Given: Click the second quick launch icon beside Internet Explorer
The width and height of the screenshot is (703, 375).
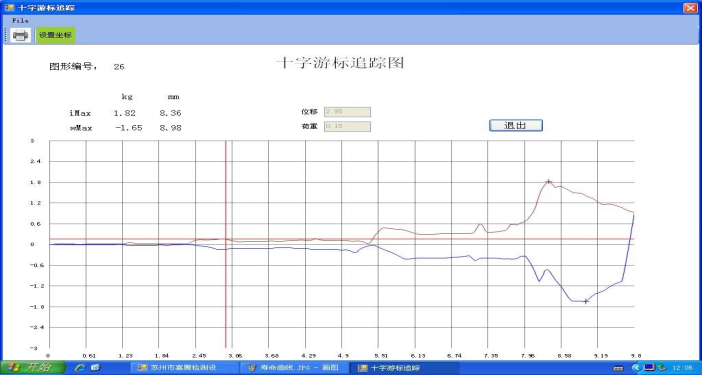Looking at the screenshot, I should point(95,368).
